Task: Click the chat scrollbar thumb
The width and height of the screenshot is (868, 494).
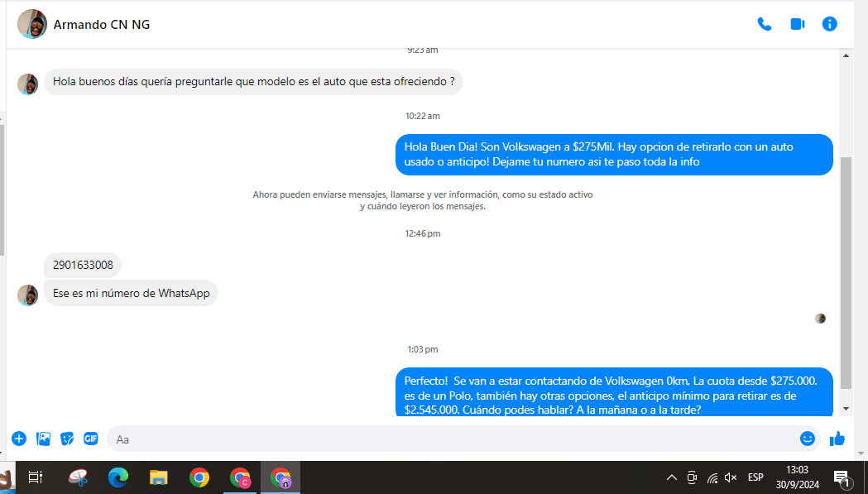Action: pyautogui.click(x=846, y=272)
